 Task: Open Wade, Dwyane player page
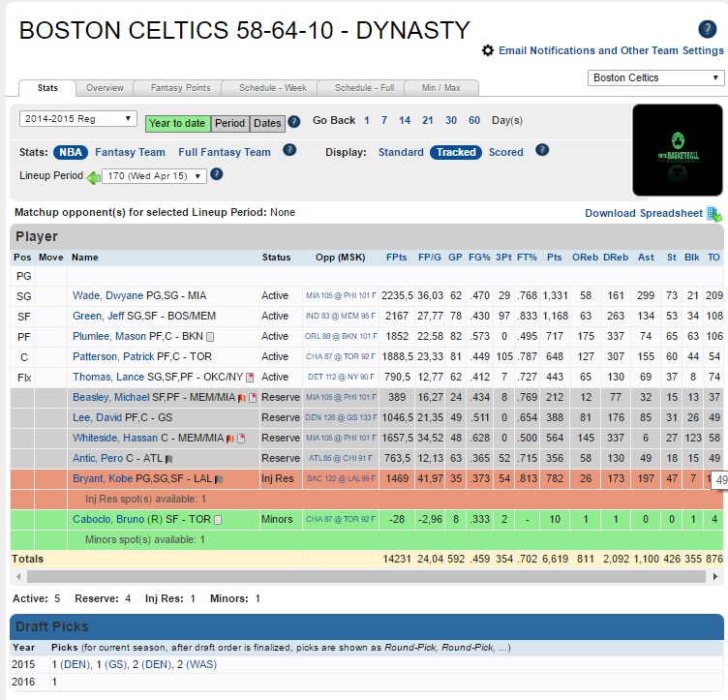click(x=107, y=295)
